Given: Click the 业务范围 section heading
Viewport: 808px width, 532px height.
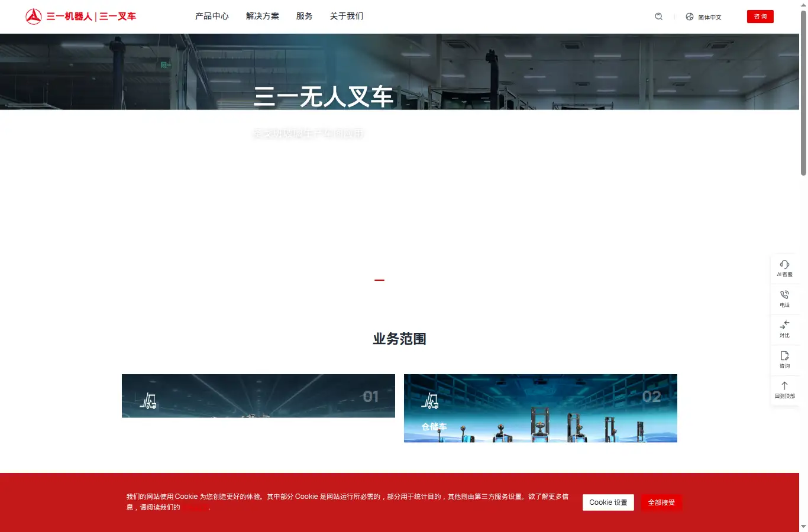Looking at the screenshot, I should (x=400, y=339).
